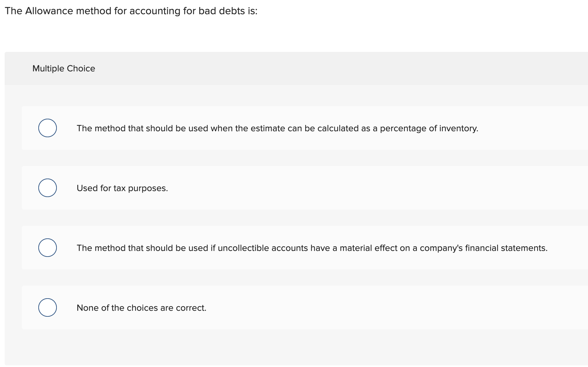Click the circle next to the financial statements answer
588x367 pixels.
pos(47,247)
